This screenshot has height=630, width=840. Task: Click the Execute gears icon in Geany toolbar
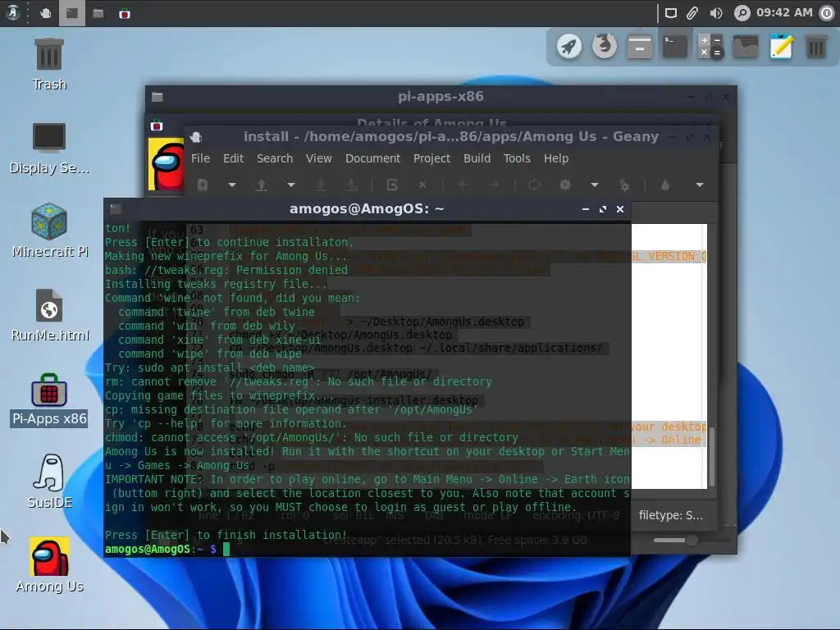click(x=624, y=185)
